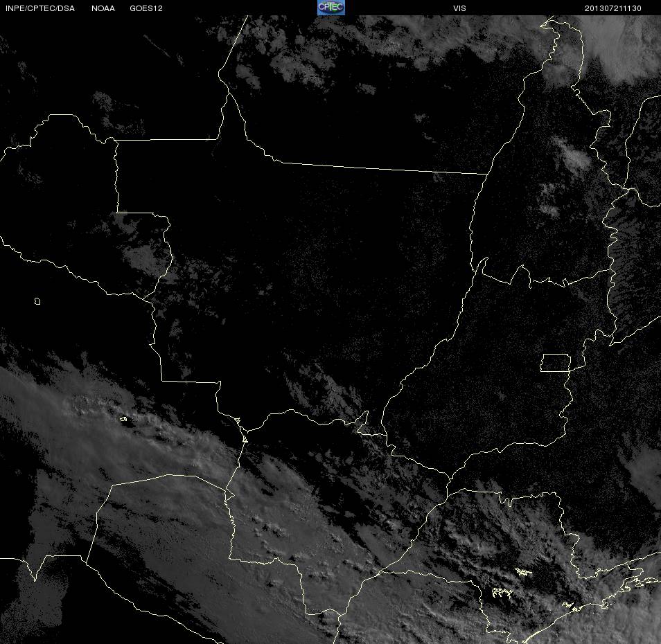This screenshot has height=644, width=661.
Task: Click the CPTEC logo in header
Action: [331, 8]
